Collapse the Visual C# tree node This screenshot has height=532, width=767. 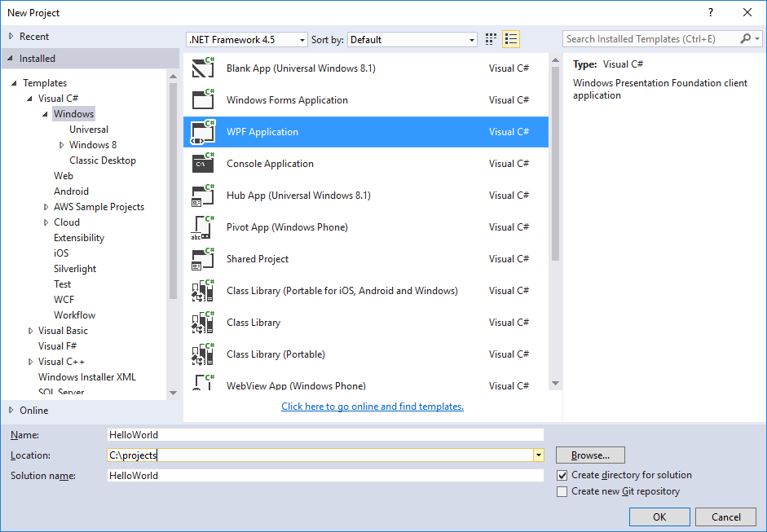pos(30,99)
